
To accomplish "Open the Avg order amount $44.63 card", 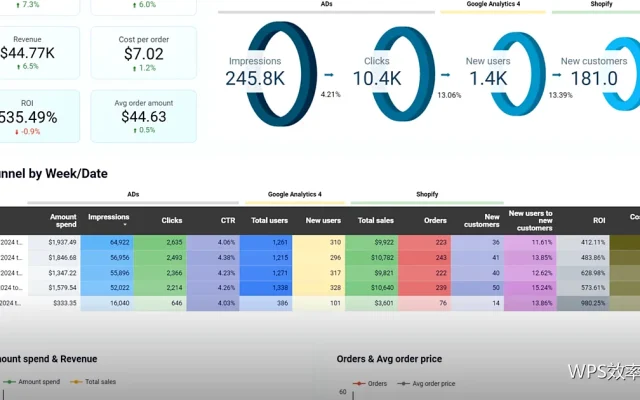I will pos(144,116).
